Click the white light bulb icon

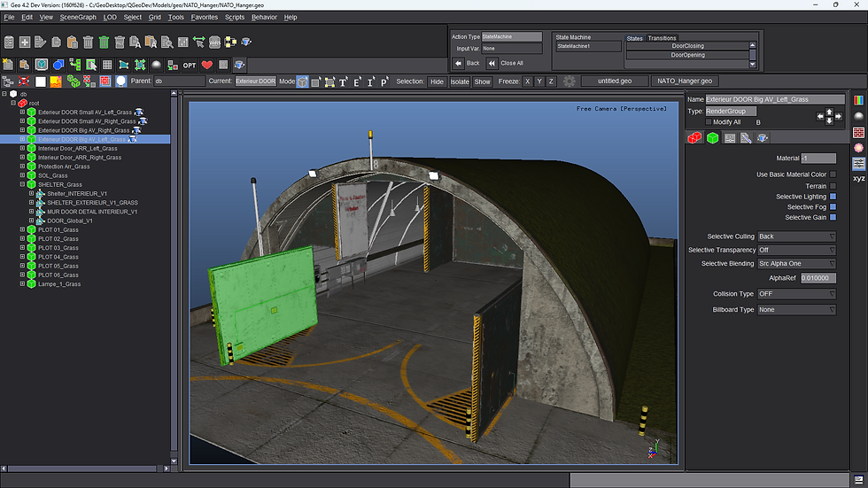coord(120,81)
